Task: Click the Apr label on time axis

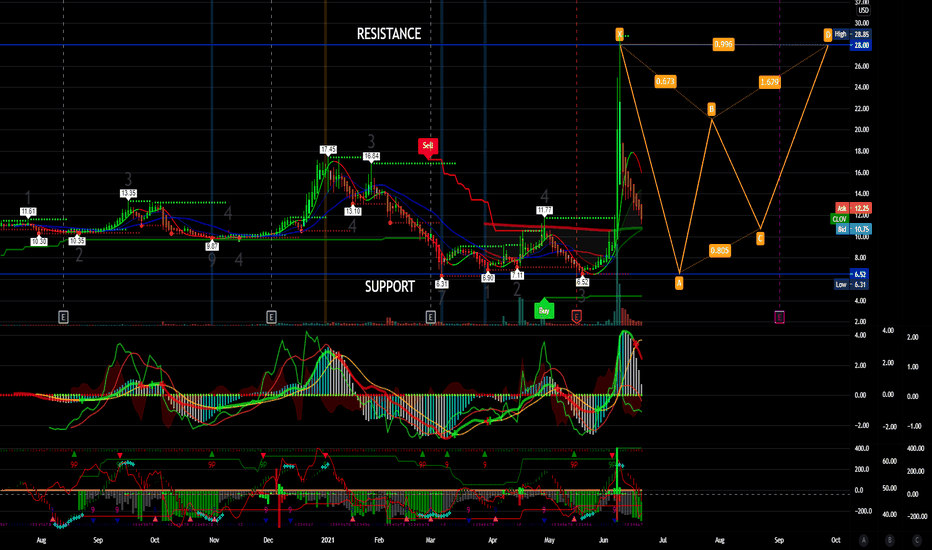Action: pos(492,540)
